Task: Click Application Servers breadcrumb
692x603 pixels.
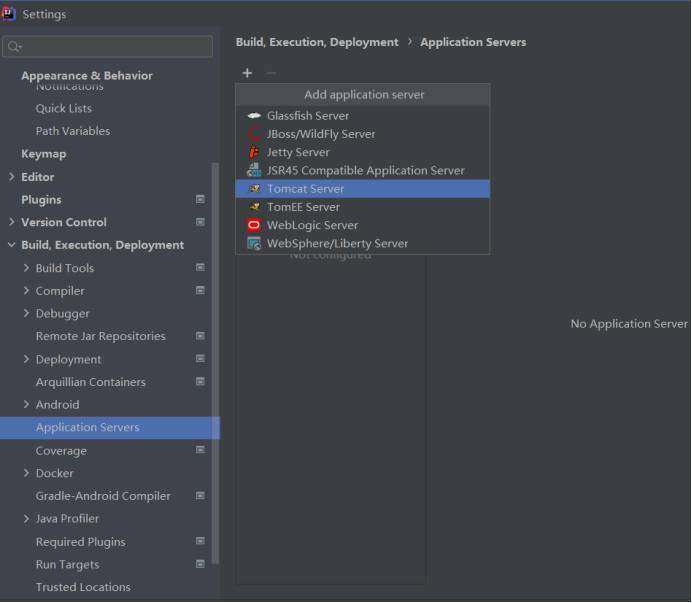Action: click(x=473, y=42)
